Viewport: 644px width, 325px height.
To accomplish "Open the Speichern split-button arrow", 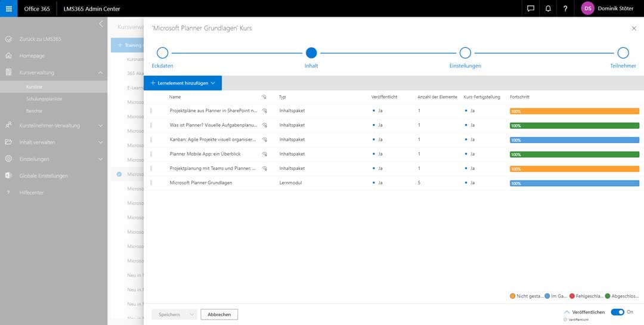I will point(191,314).
